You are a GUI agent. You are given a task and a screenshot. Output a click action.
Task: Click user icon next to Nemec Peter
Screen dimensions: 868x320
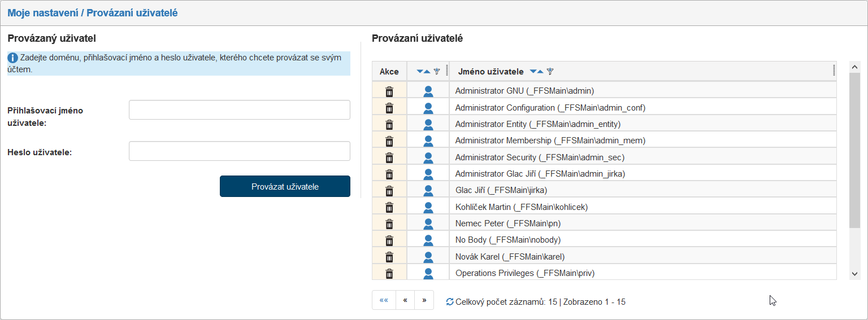click(x=428, y=224)
